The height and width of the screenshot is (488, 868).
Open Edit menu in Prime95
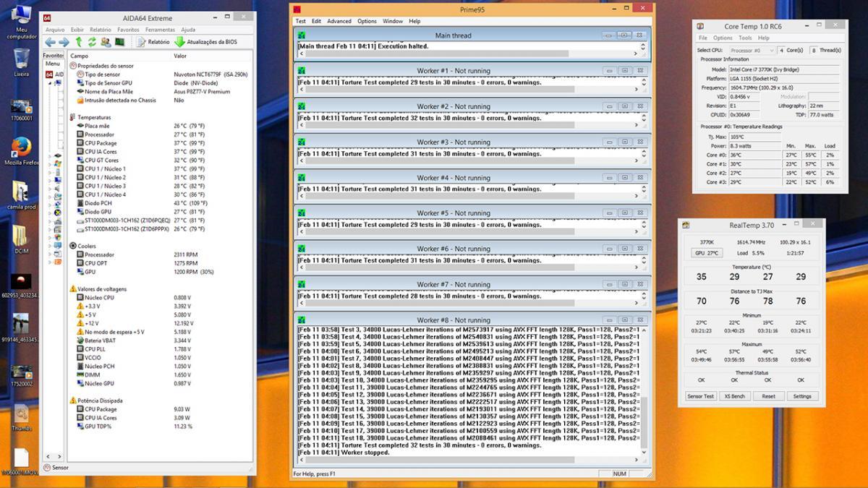pyautogui.click(x=316, y=21)
